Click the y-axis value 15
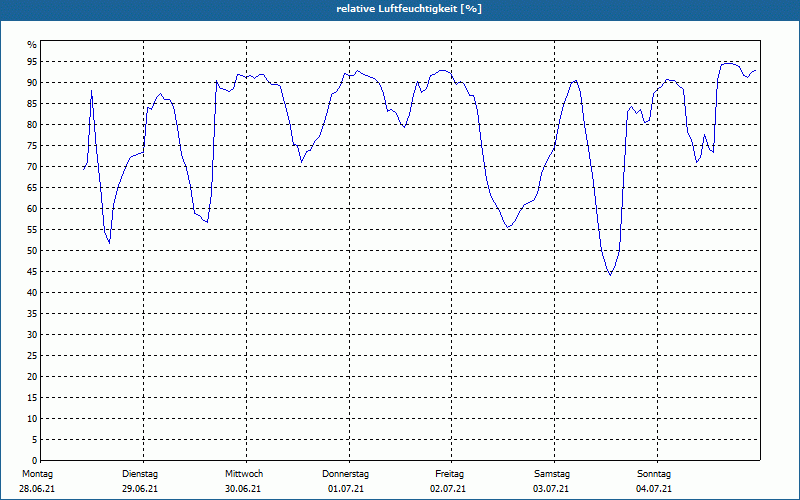 32,397
